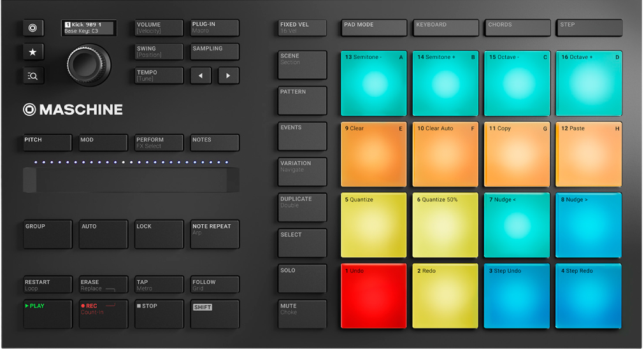Screen dimensions: 644x349
Task: Click the left arrow page button
Action: (200, 76)
